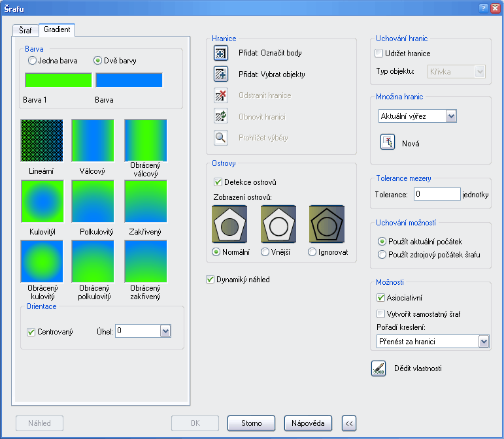Toggle the 'Detekce ostrovů' checkbox
This screenshot has width=504, height=439.
click(x=218, y=182)
